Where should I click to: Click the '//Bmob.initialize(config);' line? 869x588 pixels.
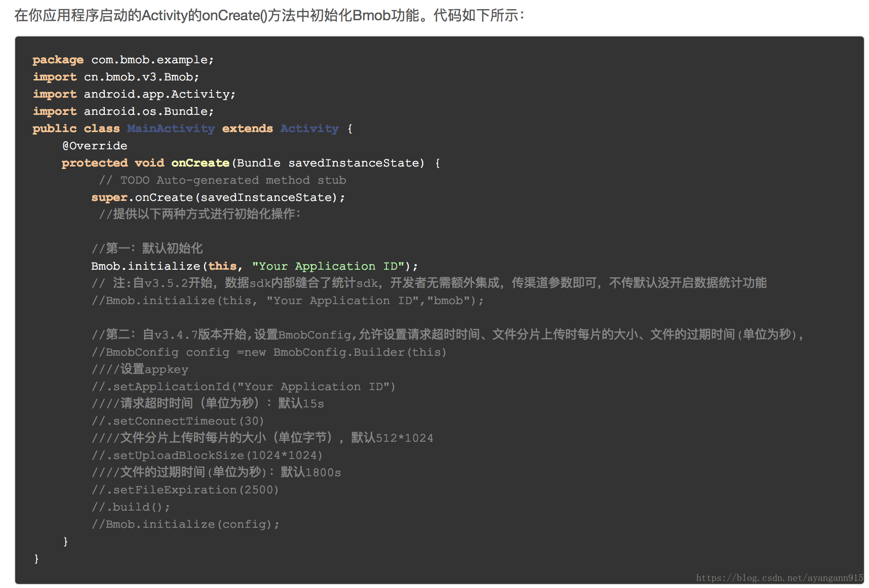pos(185,524)
